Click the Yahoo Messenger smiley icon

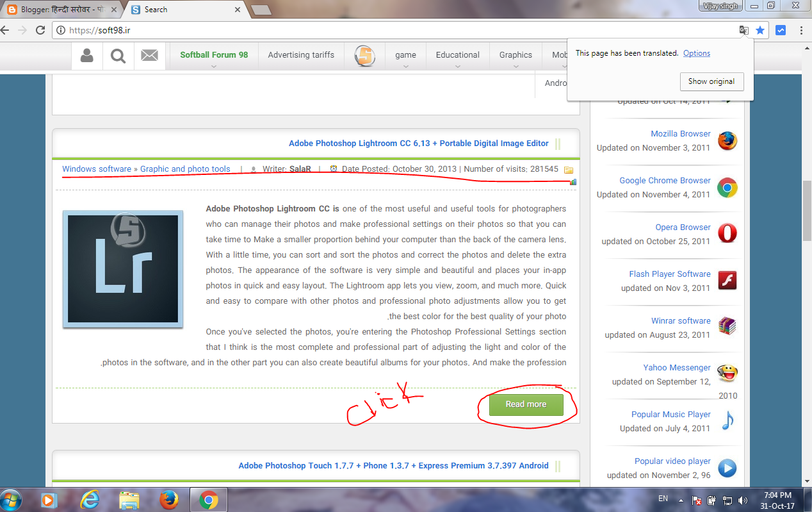(727, 373)
